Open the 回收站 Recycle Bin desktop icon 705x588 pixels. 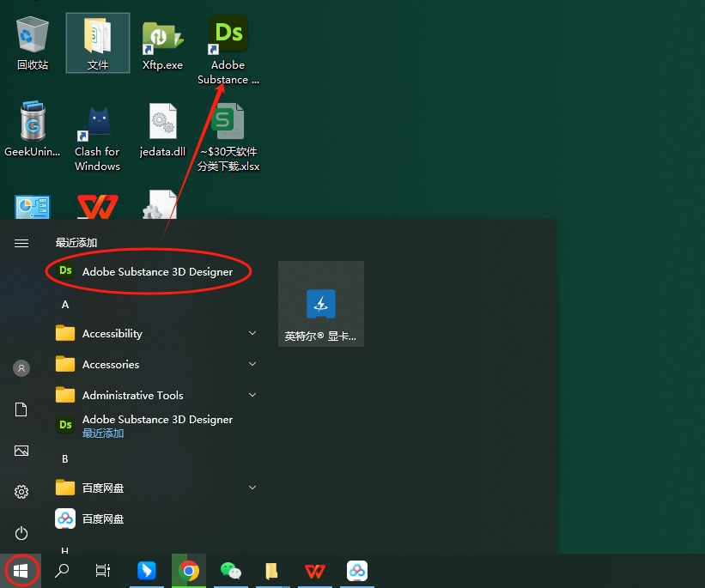33,43
